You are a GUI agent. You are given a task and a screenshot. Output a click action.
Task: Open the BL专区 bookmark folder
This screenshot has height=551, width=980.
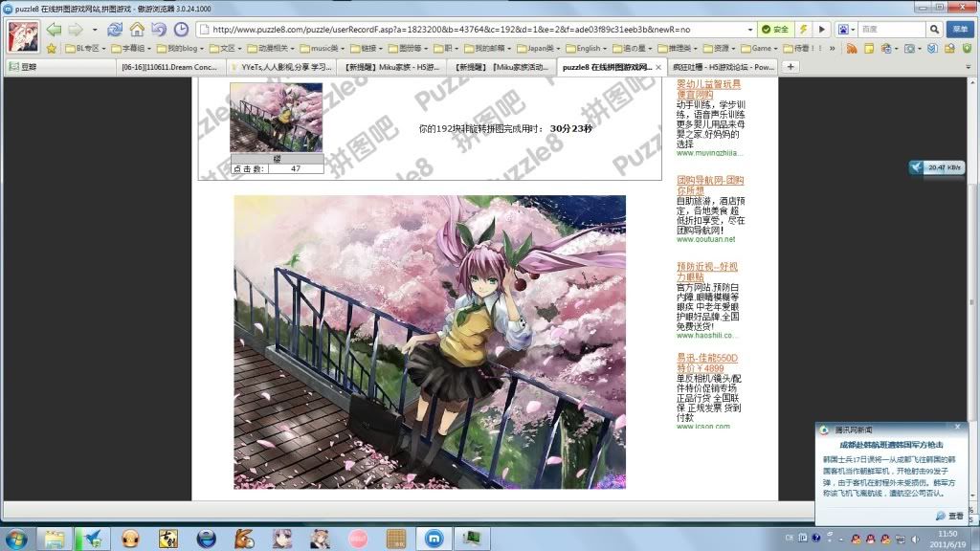point(85,48)
